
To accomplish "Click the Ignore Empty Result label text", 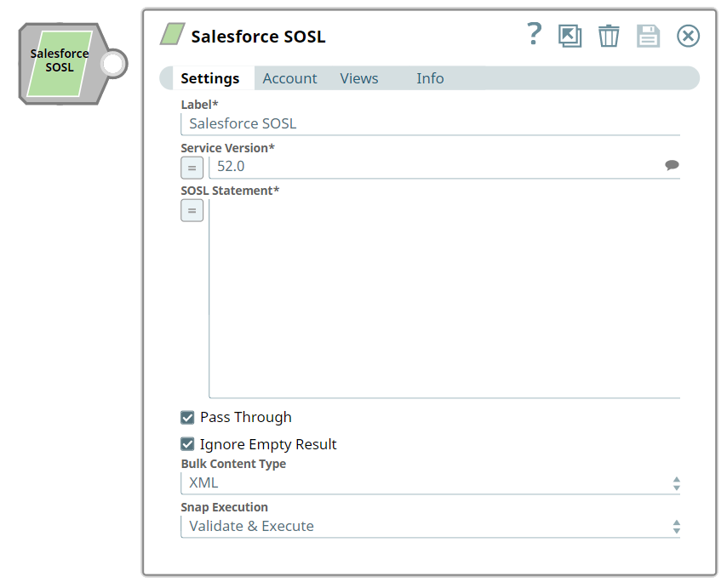I will coord(268,444).
